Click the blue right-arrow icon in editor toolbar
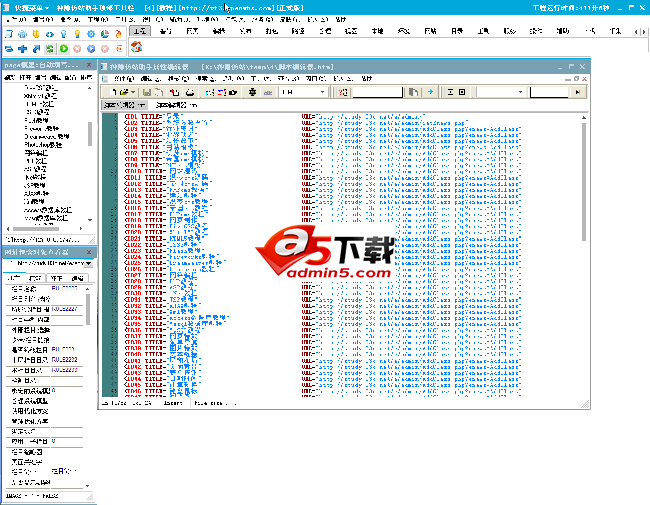Screen dimensions: 650x505 pyautogui.click(x=430, y=92)
